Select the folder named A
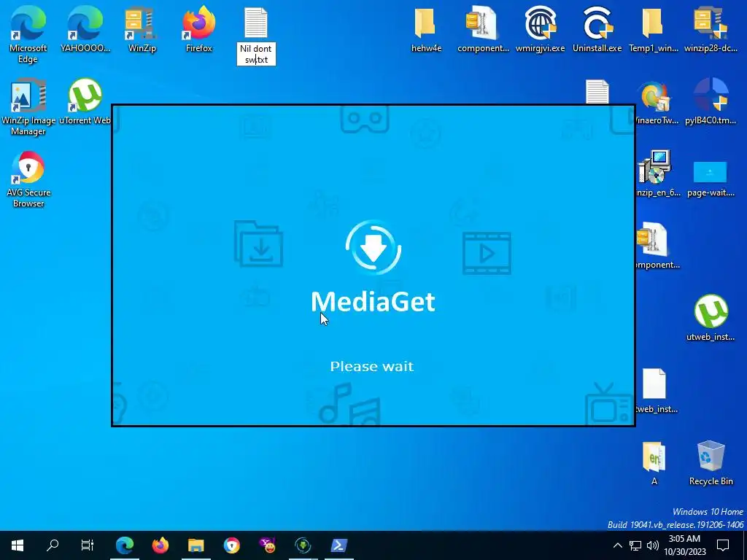747x560 pixels. point(654,463)
